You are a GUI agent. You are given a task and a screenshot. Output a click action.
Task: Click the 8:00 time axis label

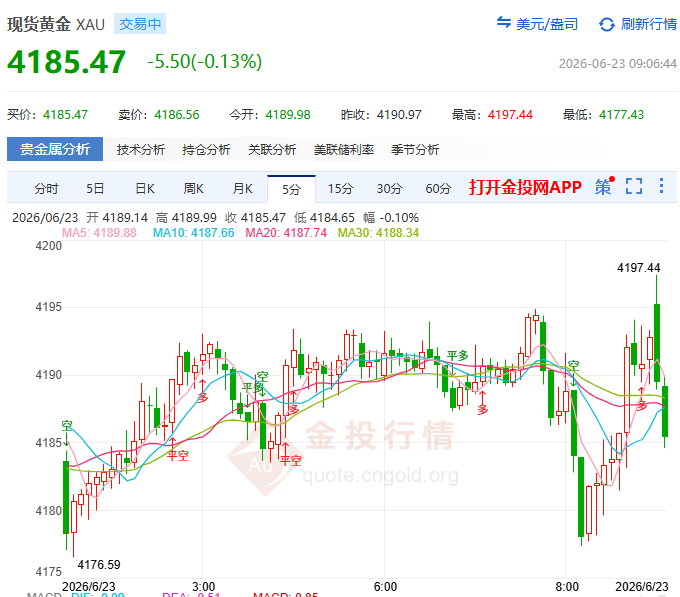pyautogui.click(x=567, y=587)
